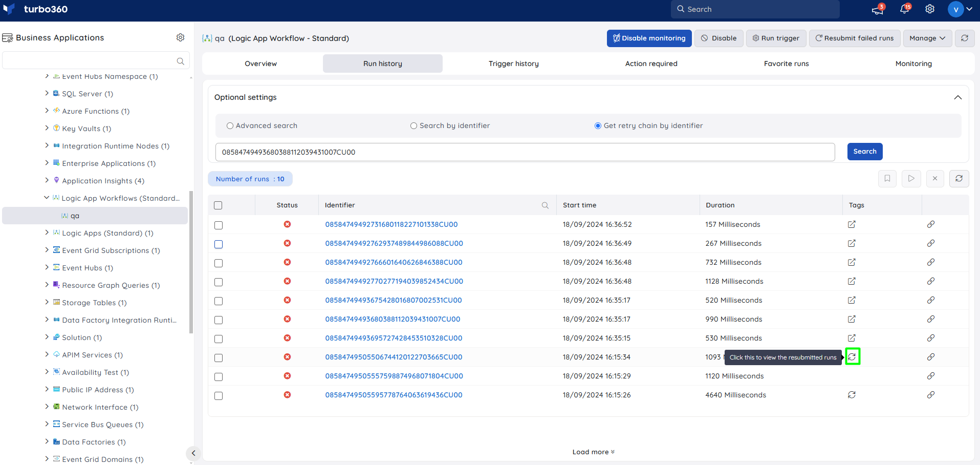Click the blue Search button
Screen dimensions: 980x465
point(865,152)
